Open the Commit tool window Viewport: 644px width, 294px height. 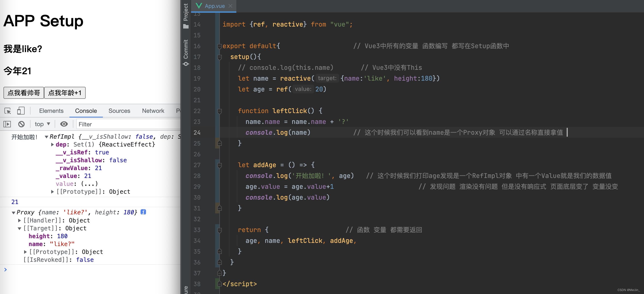click(x=186, y=52)
